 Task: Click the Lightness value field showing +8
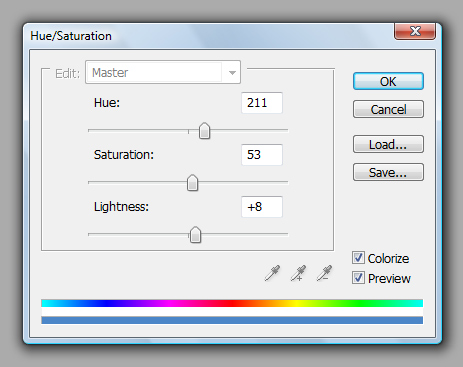coord(262,207)
